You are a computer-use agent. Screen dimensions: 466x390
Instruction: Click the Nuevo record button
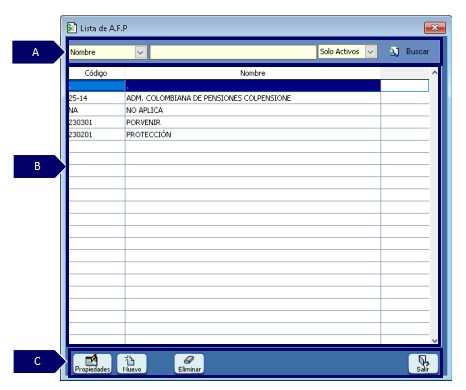(x=132, y=364)
